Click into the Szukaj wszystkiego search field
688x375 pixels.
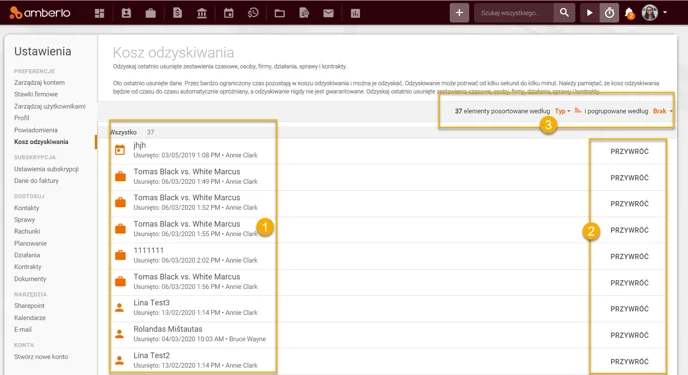point(514,13)
